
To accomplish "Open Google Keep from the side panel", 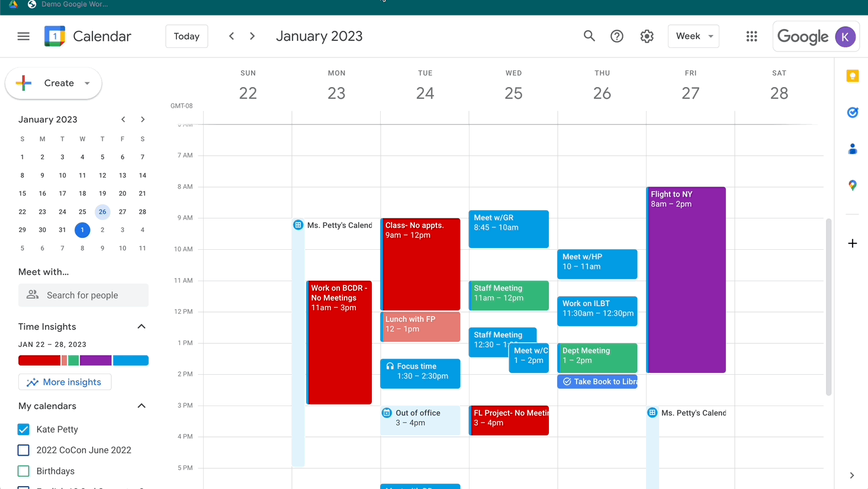I will pos(853,76).
